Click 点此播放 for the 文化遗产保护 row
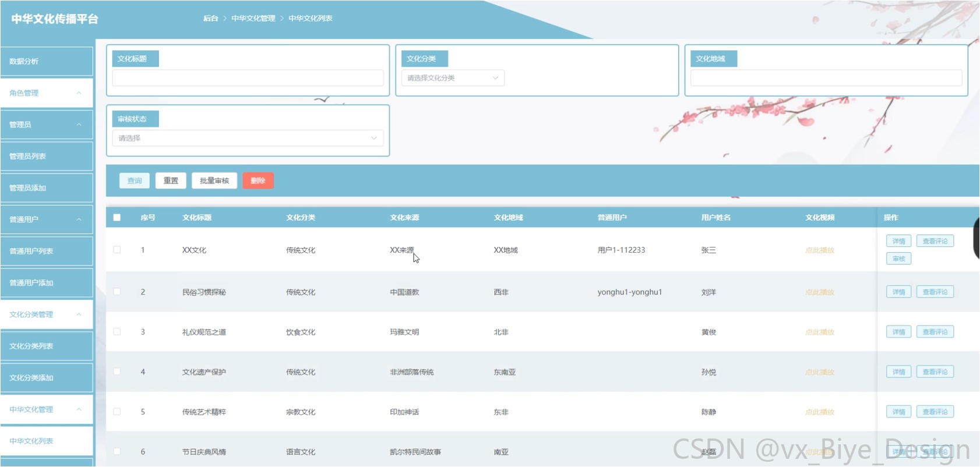The width and height of the screenshot is (980, 467). click(x=820, y=372)
